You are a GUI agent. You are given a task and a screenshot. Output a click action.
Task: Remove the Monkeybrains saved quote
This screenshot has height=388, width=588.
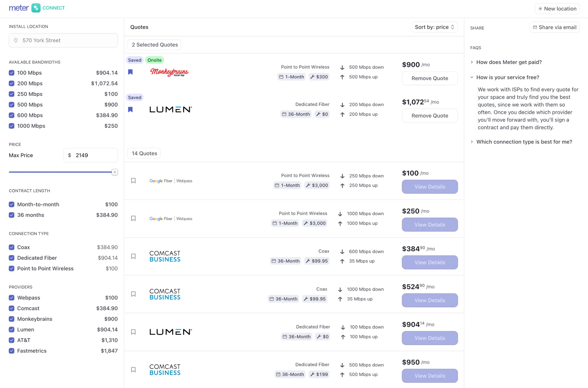[x=430, y=78]
